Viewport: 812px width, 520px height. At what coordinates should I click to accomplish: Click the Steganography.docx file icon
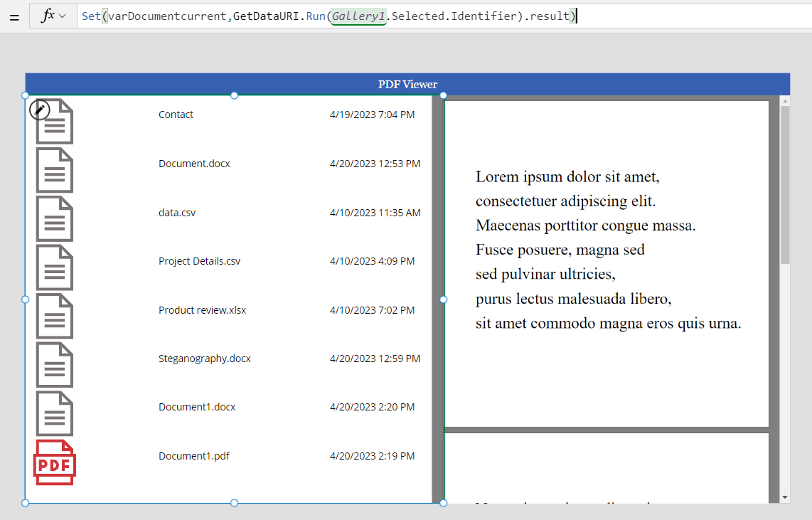[x=55, y=365]
